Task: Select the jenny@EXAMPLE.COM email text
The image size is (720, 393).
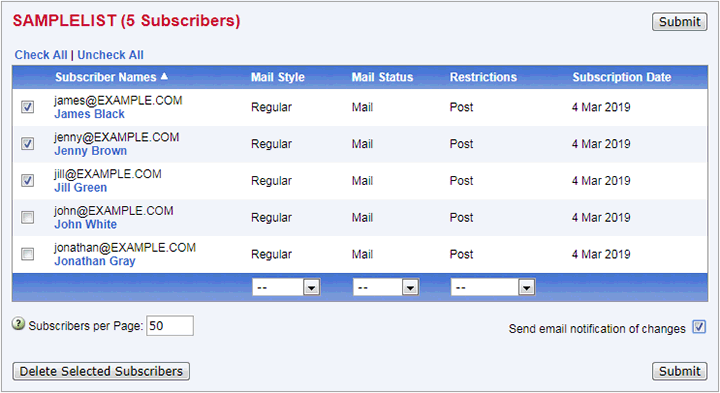Action: (x=117, y=137)
